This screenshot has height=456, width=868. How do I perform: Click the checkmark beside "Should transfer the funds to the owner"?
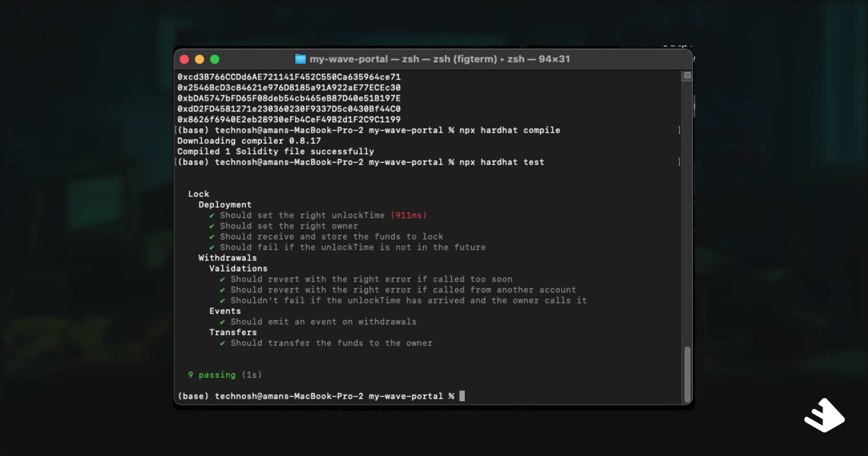point(223,342)
